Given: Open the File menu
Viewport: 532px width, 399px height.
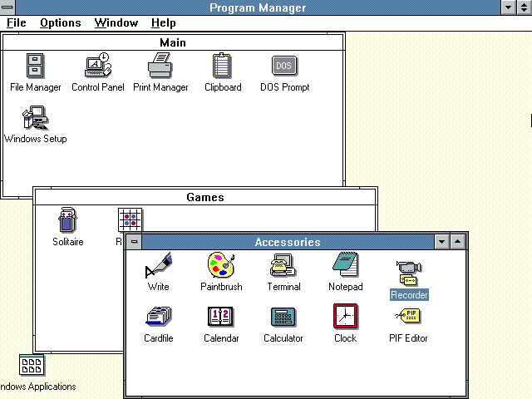Looking at the screenshot, I should tap(17, 22).
